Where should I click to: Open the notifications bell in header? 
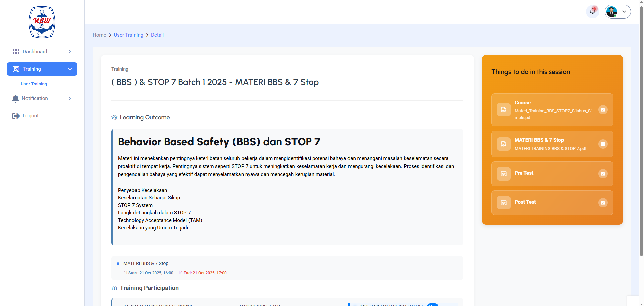pyautogui.click(x=593, y=11)
